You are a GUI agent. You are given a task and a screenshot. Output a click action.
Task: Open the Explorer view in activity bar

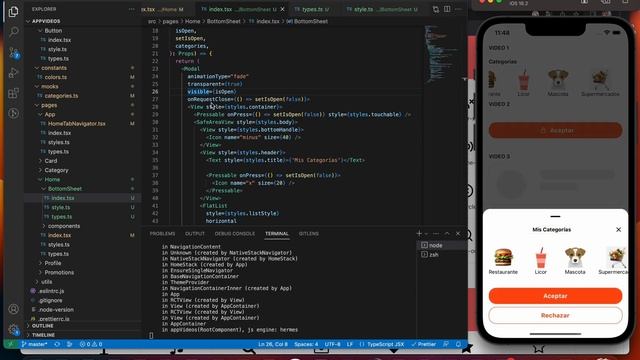(x=13, y=11)
